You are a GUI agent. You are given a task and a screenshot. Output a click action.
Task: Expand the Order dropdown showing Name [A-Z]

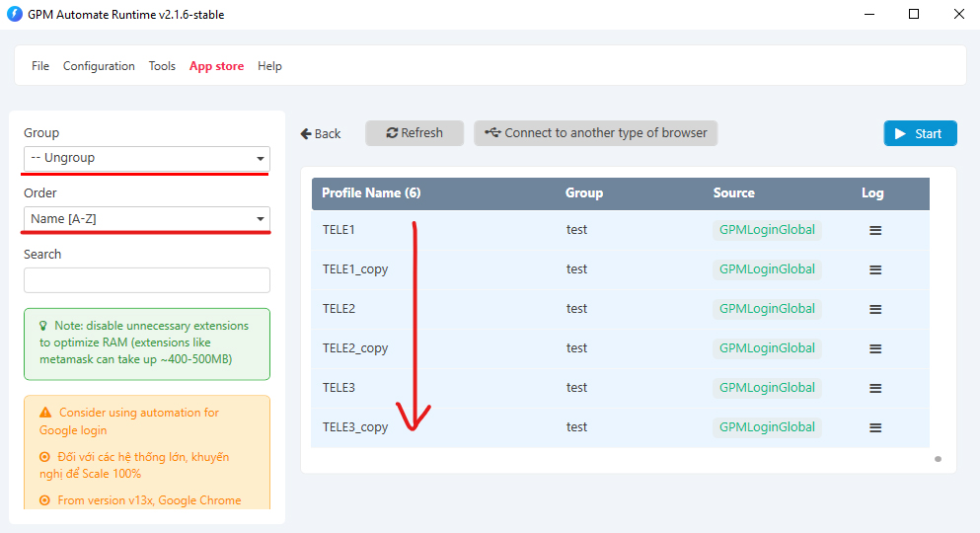(x=147, y=218)
